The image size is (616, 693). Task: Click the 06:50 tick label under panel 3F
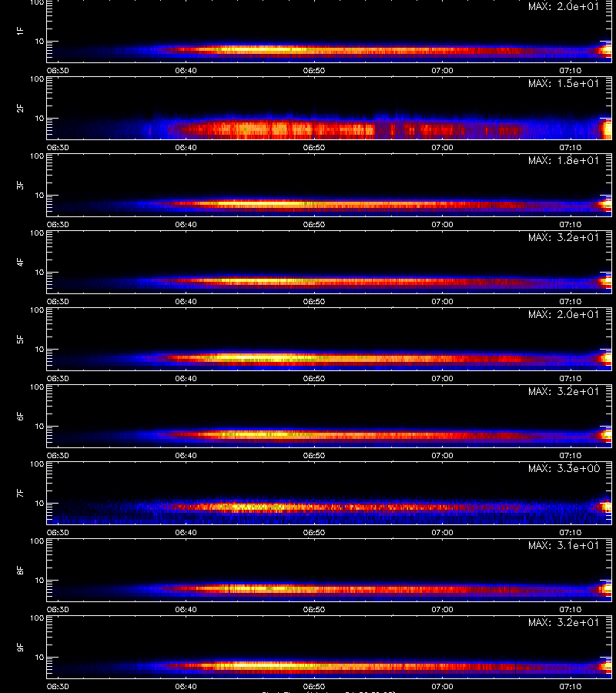(x=314, y=224)
